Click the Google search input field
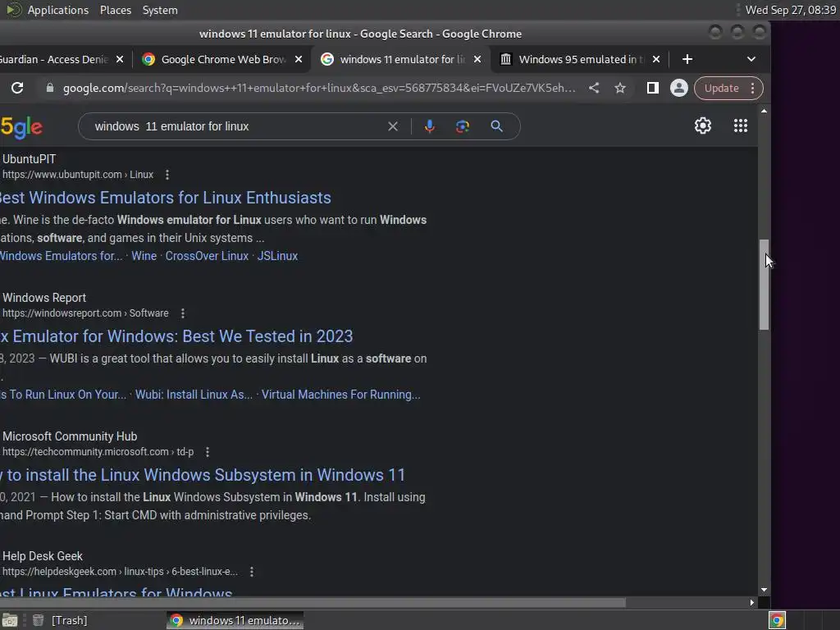This screenshot has width=840, height=630. (235, 126)
